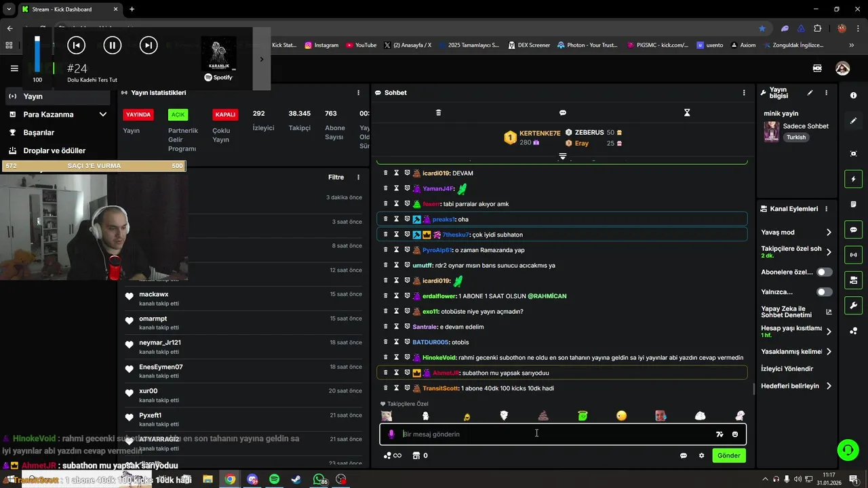
Task: Click KERTENKE7E on the leaderboard
Action: tap(540, 134)
